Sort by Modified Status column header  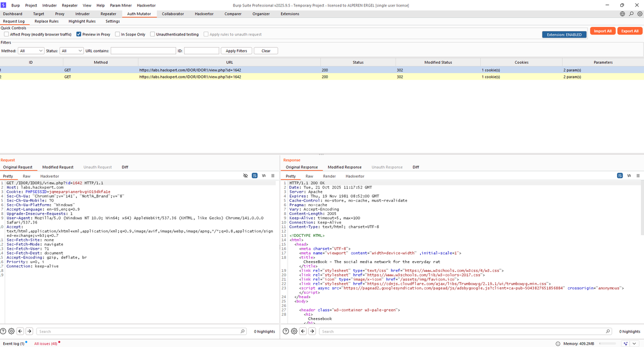tap(438, 62)
